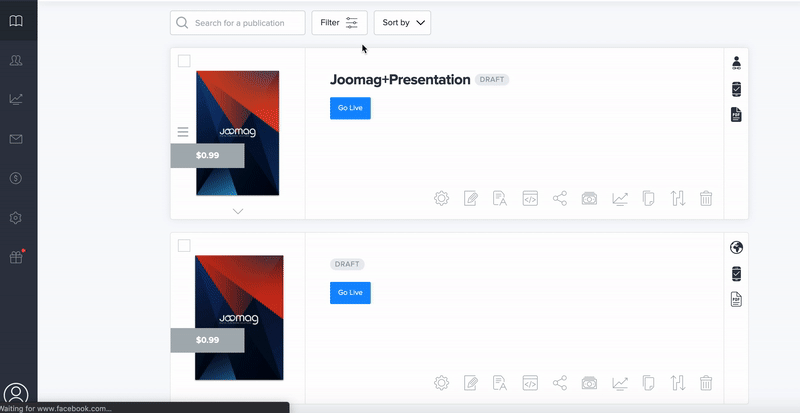The width and height of the screenshot is (800, 413).
Task: Open the subscribers people icon in sidebar
Action: click(x=16, y=61)
